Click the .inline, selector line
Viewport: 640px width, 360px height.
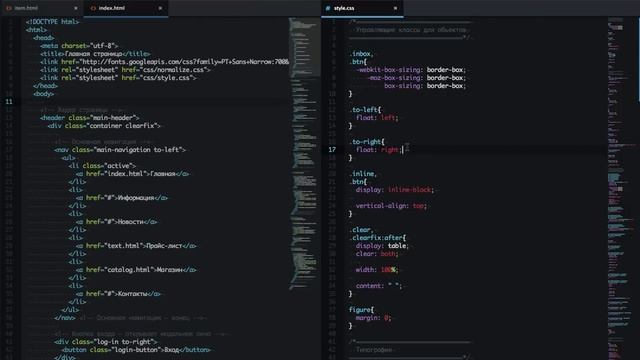[363, 174]
